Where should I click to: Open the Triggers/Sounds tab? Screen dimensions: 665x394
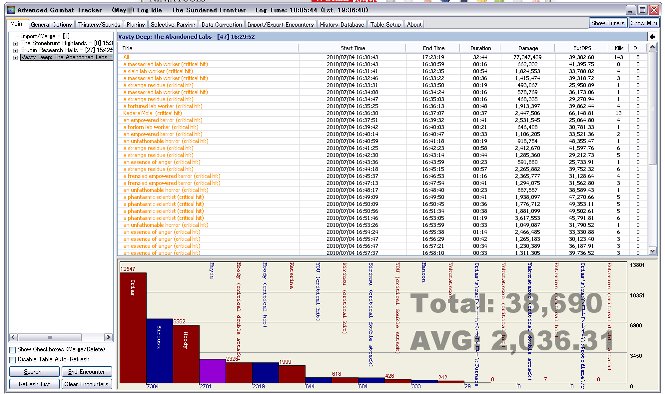tap(99, 25)
